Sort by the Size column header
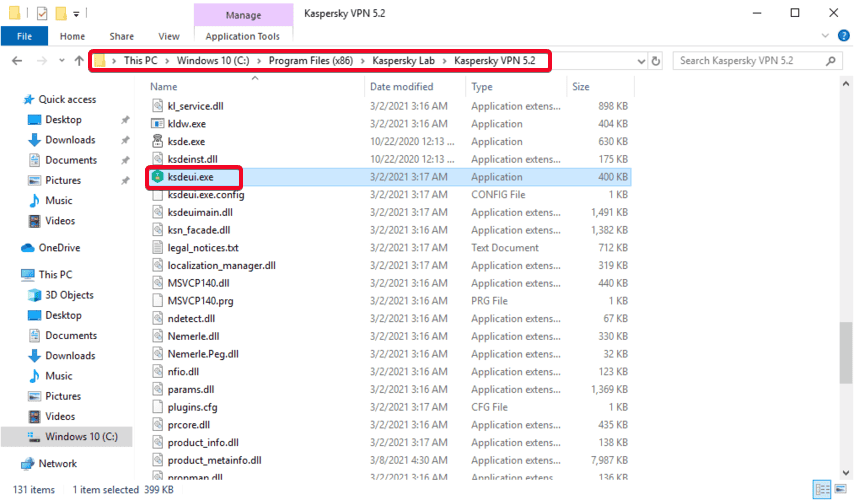 (581, 87)
